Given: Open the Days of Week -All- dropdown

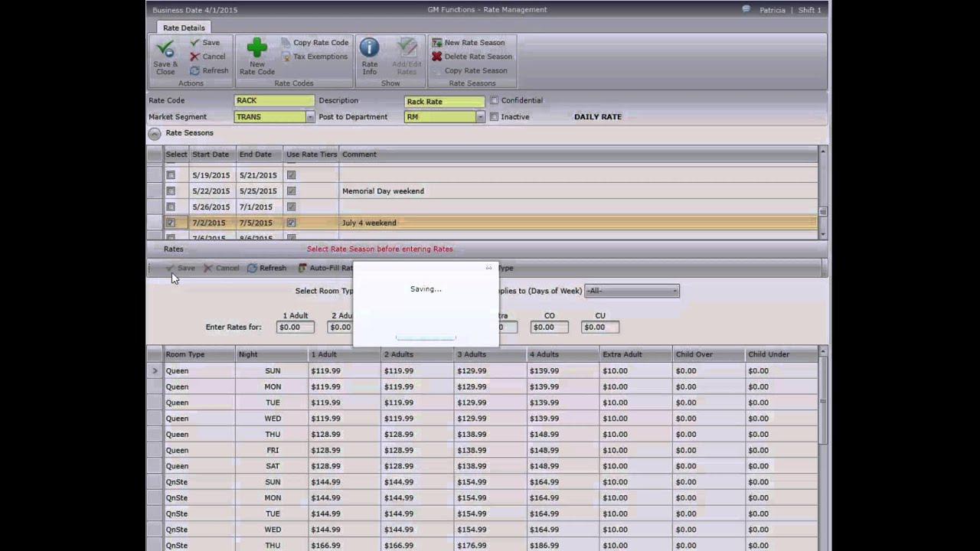Looking at the screenshot, I should (x=632, y=291).
